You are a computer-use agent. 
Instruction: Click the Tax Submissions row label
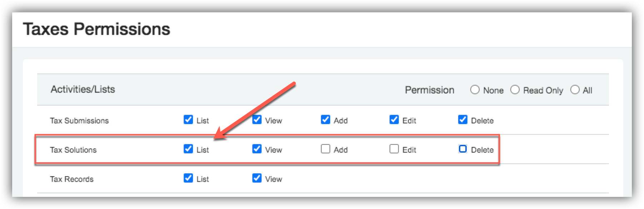click(x=79, y=121)
